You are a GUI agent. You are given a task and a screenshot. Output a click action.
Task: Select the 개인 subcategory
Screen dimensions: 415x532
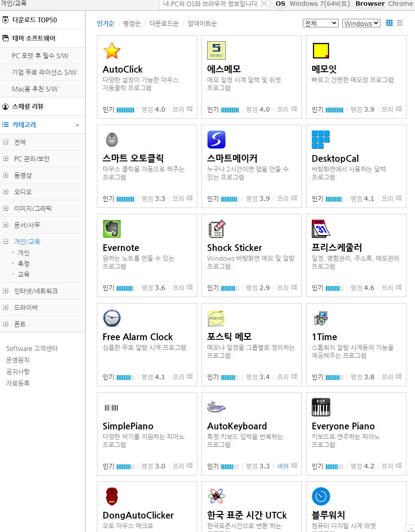click(x=23, y=253)
